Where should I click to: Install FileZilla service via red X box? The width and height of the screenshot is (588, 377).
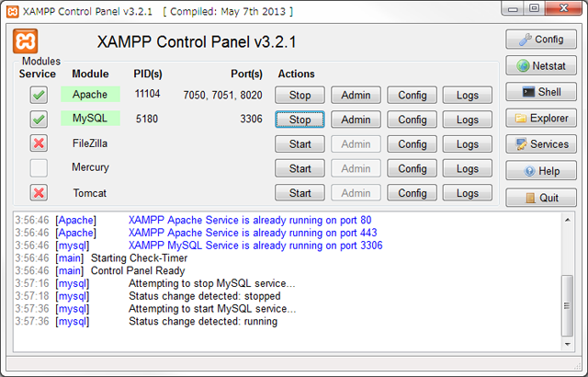coord(39,143)
